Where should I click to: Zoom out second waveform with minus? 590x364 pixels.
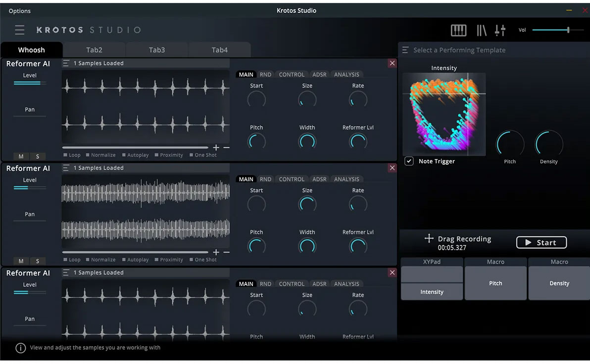point(226,252)
